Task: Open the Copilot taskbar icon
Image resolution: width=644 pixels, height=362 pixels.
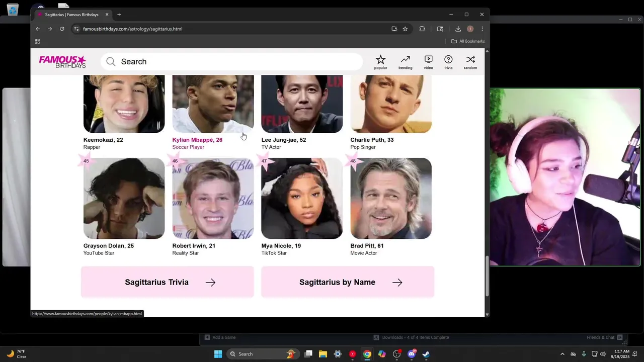Action: click(x=382, y=354)
